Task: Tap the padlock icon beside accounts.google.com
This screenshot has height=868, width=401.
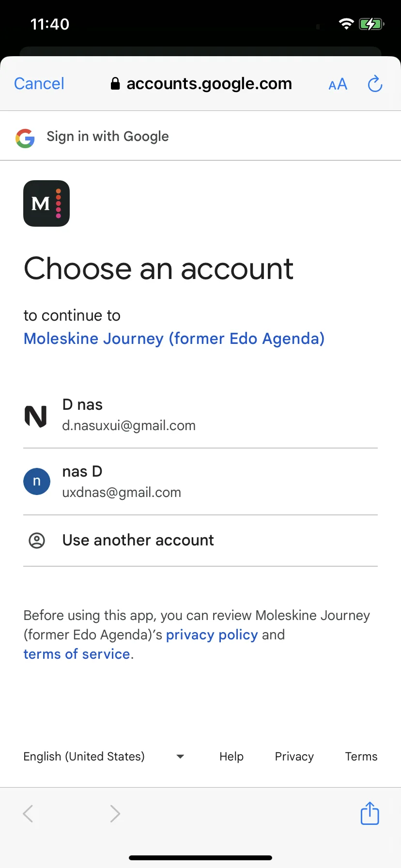Action: click(x=115, y=84)
